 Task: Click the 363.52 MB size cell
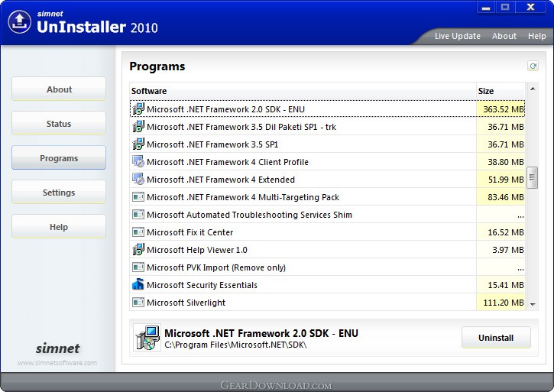(501, 109)
